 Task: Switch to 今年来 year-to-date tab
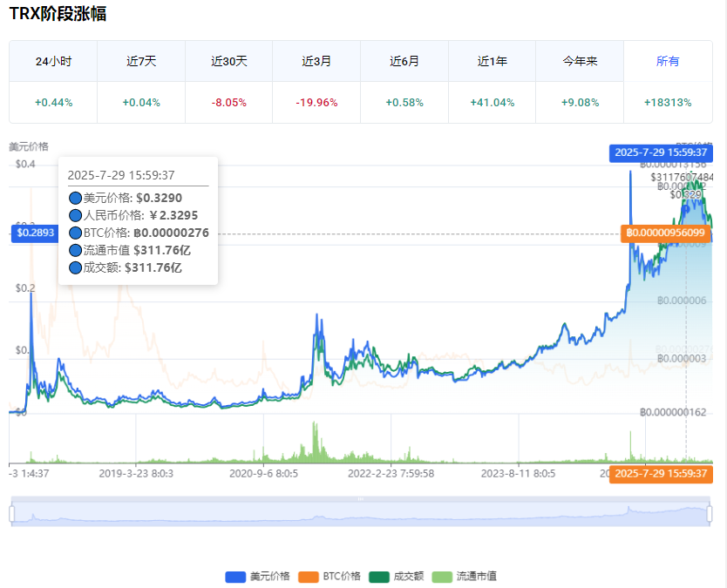point(580,62)
